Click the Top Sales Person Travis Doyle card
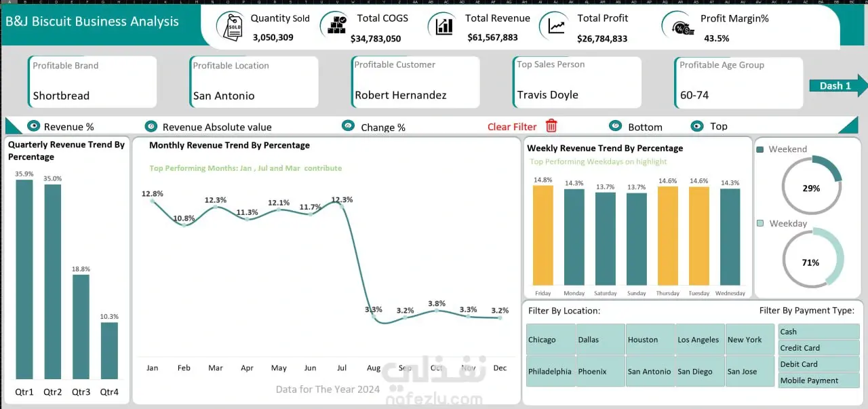This screenshot has width=868, height=409. (577, 81)
